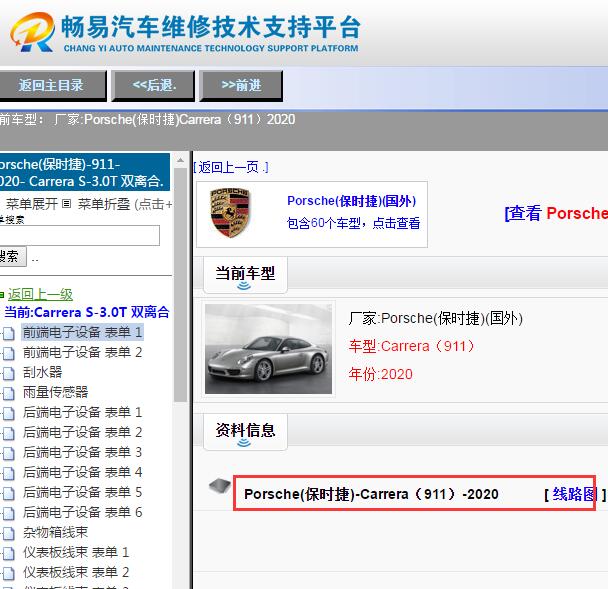Click the sidebar scrollbar up arrow
The image size is (608, 589).
180,160
